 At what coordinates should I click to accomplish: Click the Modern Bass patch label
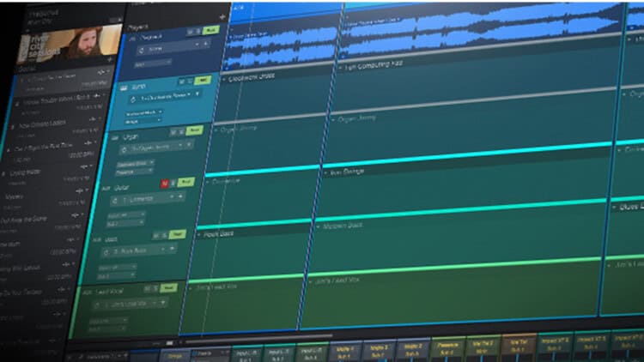click(343, 226)
